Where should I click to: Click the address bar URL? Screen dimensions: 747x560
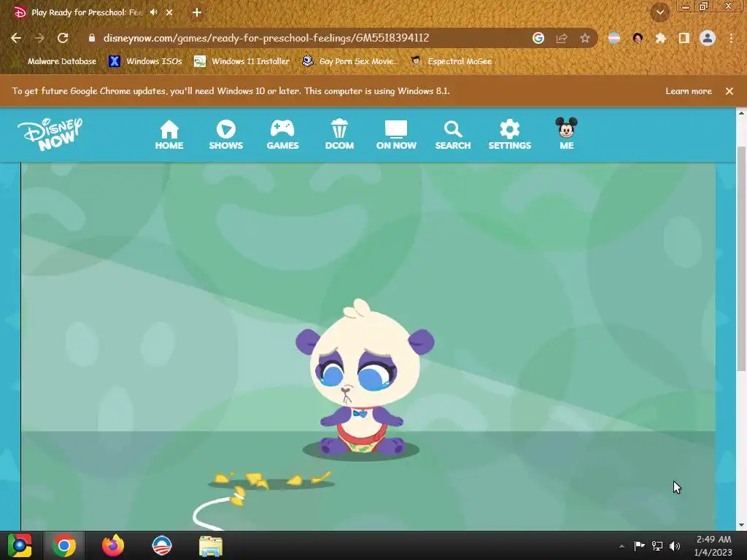tap(266, 38)
